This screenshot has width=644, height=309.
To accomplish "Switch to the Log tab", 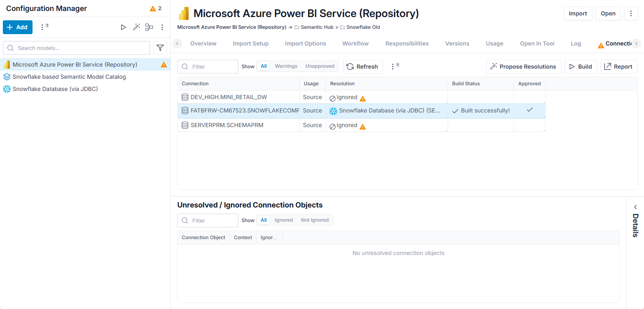I will click(576, 43).
